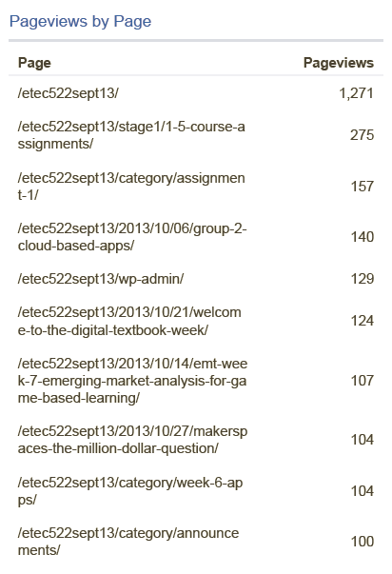The height and width of the screenshot is (574, 392).
Task: Open the 1-5-course-assignments page link
Action: coord(131,135)
